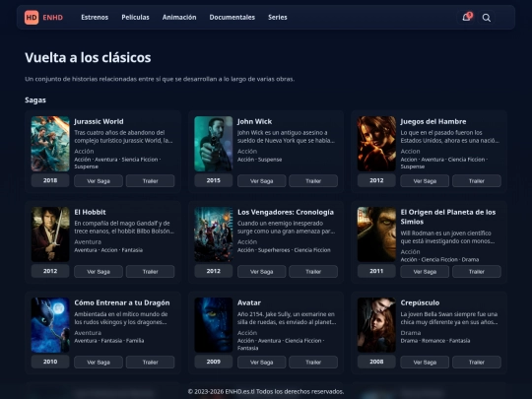Image resolution: width=532 pixels, height=399 pixels.
Task: Ver Saga of Los Vengadores: Cronología
Action: click(x=262, y=272)
